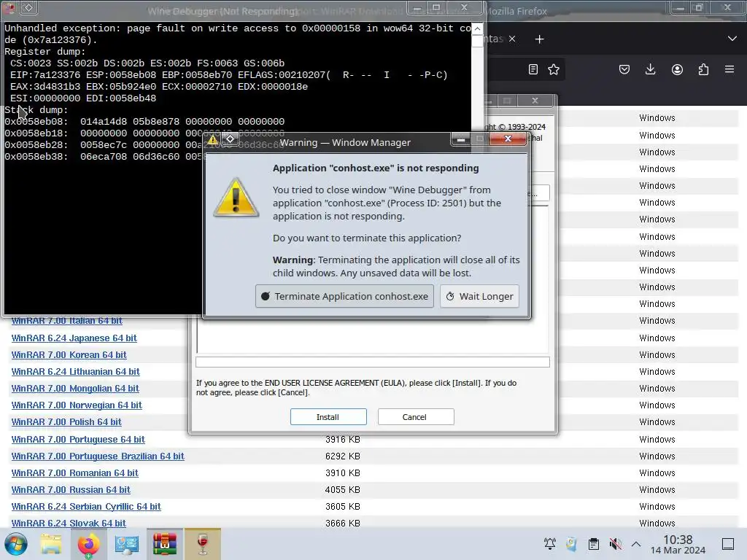Choose Wait Longer in warning dialog

479,296
